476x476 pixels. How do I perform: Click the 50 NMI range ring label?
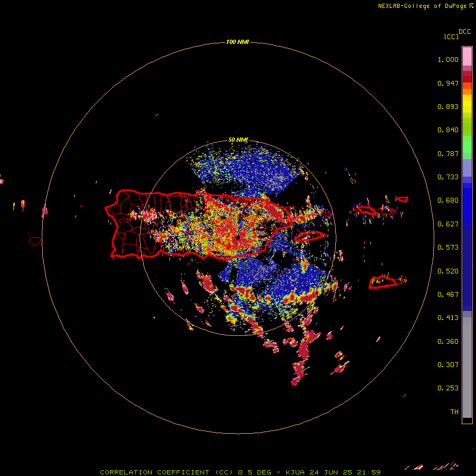coord(238,140)
